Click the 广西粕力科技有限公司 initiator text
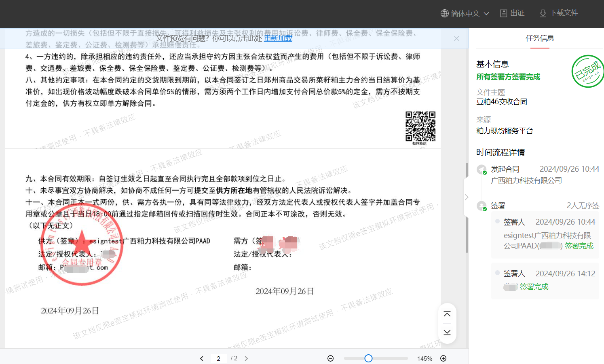 click(526, 181)
